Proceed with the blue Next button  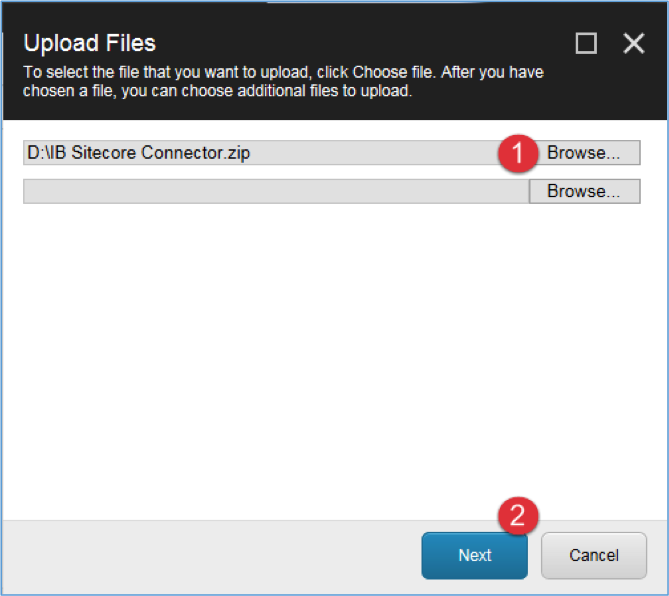(474, 555)
